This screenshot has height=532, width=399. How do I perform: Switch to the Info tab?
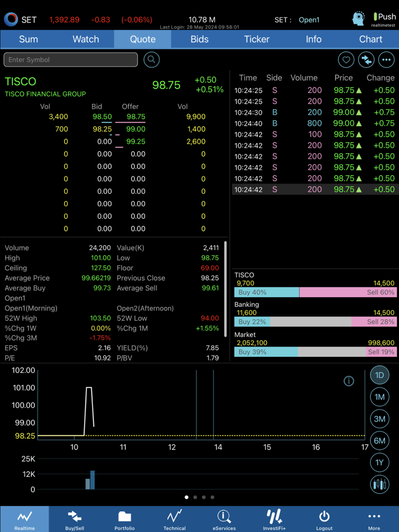[313, 39]
